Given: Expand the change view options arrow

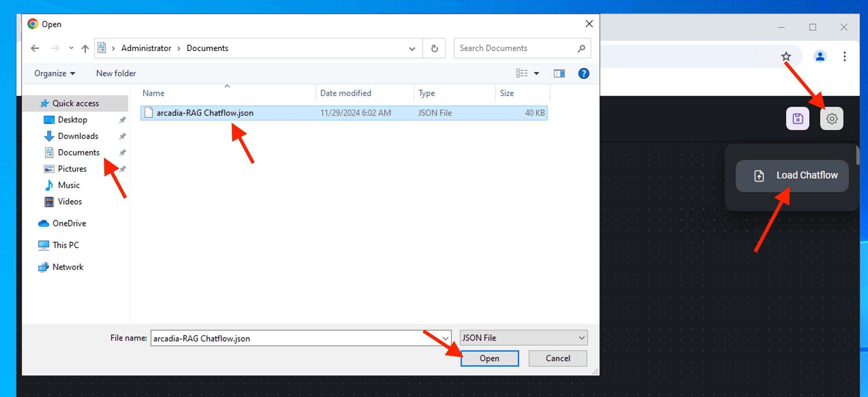Looking at the screenshot, I should tap(536, 73).
